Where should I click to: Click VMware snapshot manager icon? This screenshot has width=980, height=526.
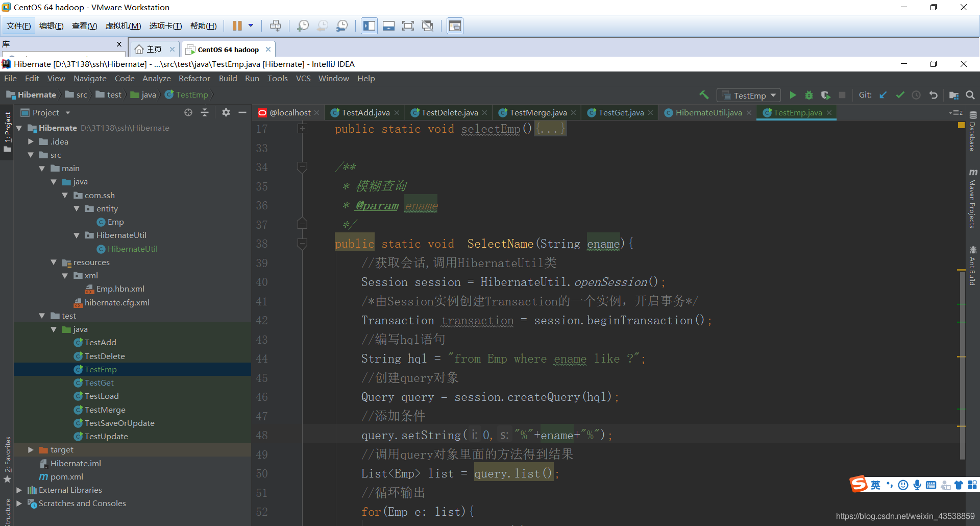342,26
